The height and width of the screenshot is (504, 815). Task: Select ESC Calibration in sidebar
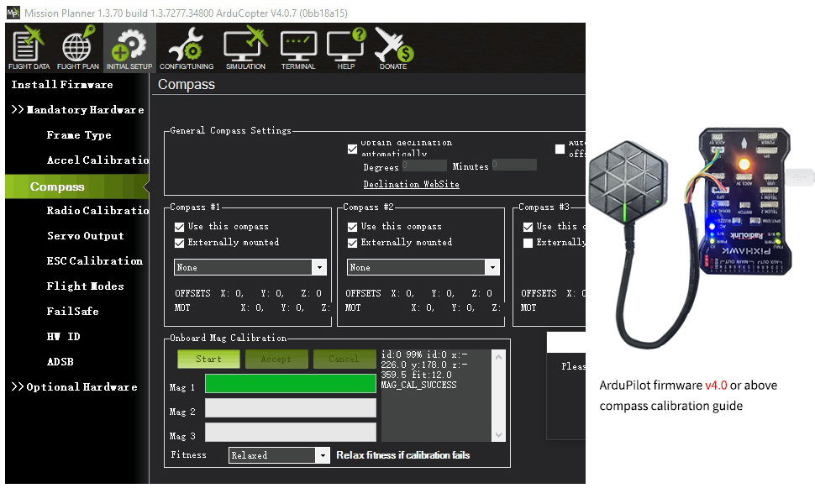[95, 261]
